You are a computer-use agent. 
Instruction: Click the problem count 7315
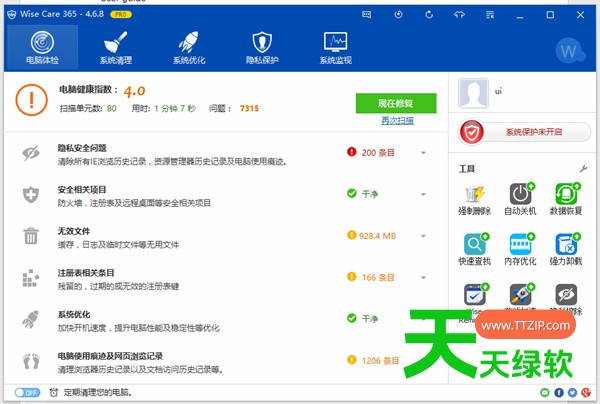coord(249,109)
